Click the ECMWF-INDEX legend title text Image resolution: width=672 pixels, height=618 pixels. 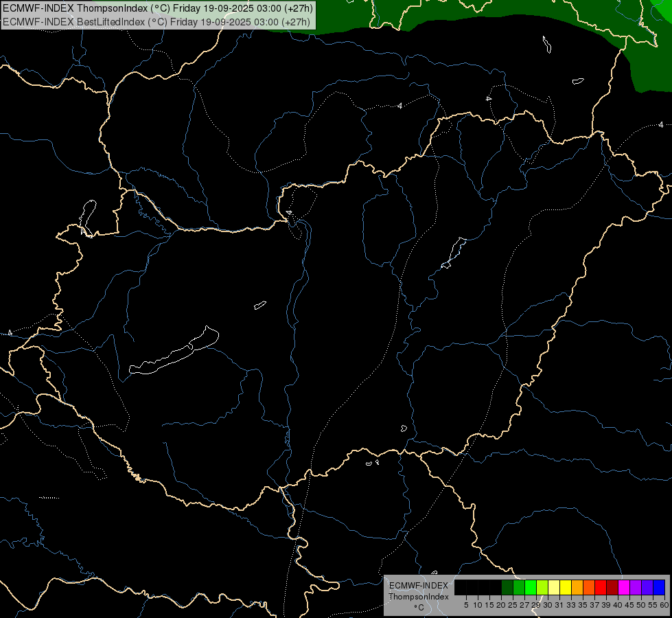click(x=418, y=586)
